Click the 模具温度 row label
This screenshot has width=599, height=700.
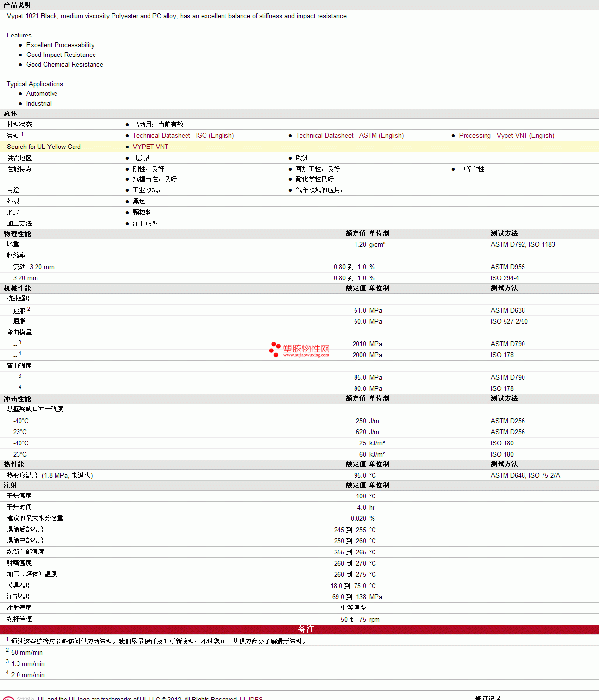click(19, 586)
